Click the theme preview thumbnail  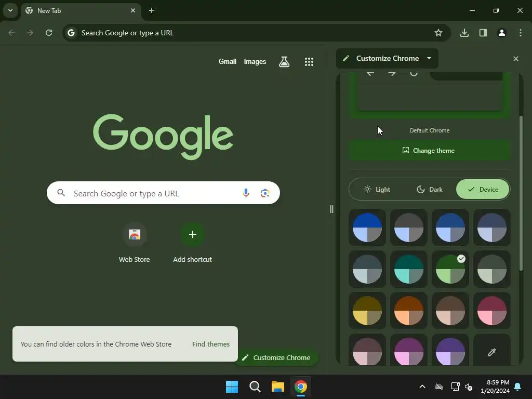430,95
